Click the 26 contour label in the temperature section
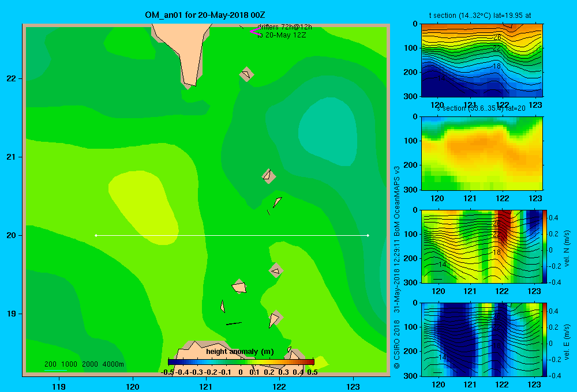Viewport: 577px width, 392px height. [497, 37]
